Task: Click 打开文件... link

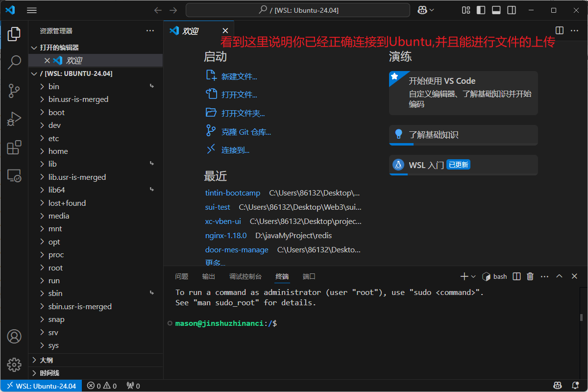Action: tap(239, 95)
